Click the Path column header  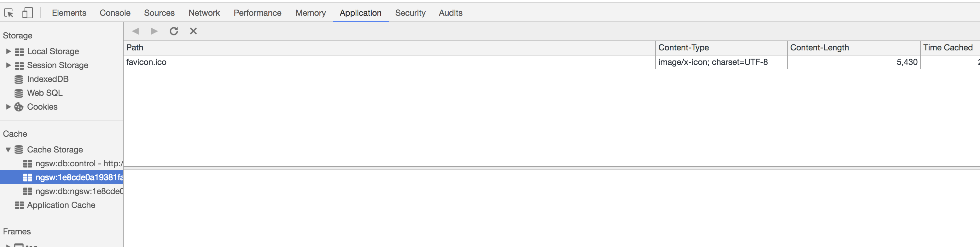pos(135,48)
